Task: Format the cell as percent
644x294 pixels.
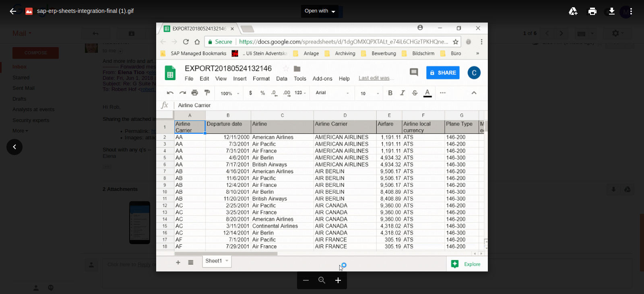Action: (262, 93)
